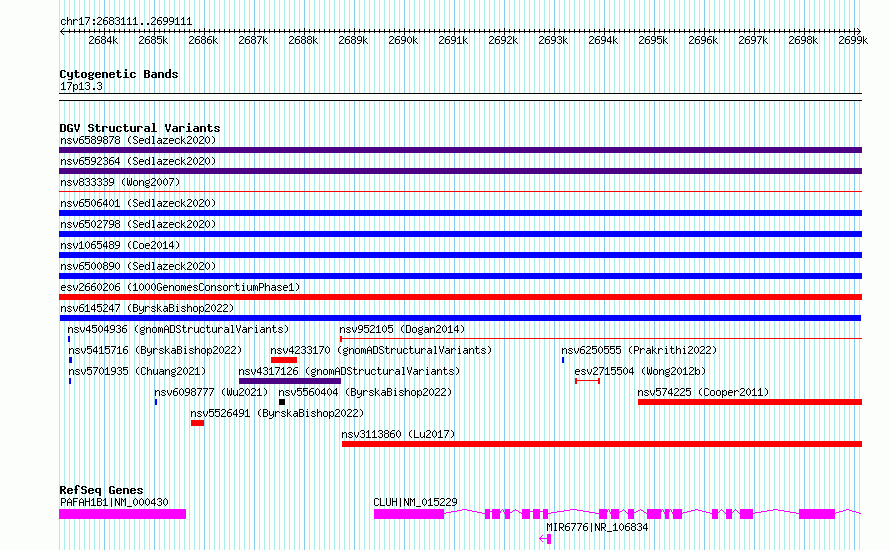Click the blue nsv1065489 variant bar

click(460, 255)
